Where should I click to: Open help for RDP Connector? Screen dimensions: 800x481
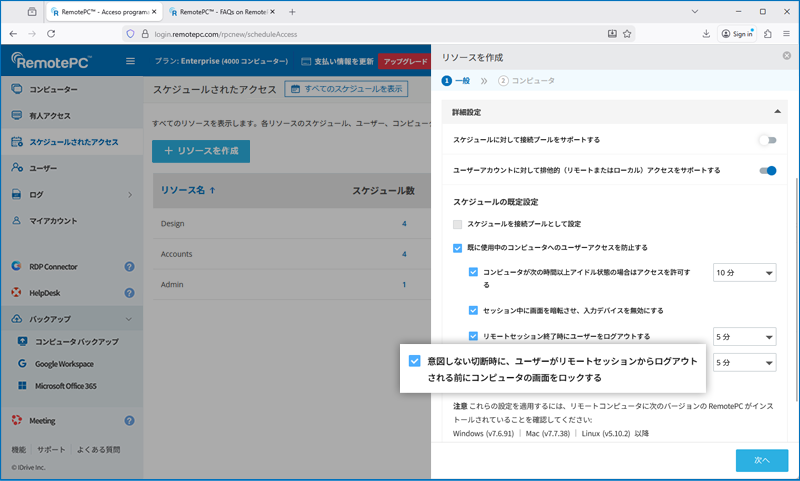pyautogui.click(x=130, y=267)
